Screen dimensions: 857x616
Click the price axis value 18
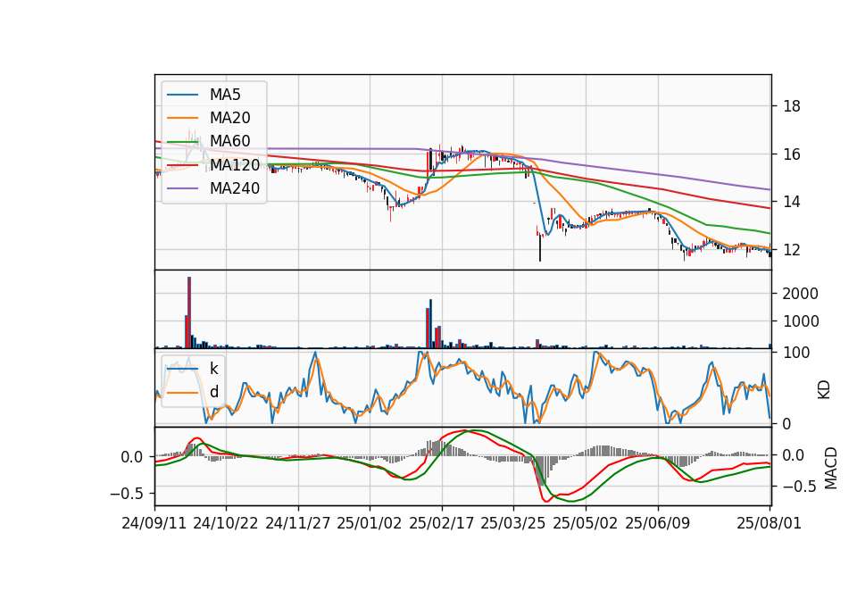click(x=792, y=106)
